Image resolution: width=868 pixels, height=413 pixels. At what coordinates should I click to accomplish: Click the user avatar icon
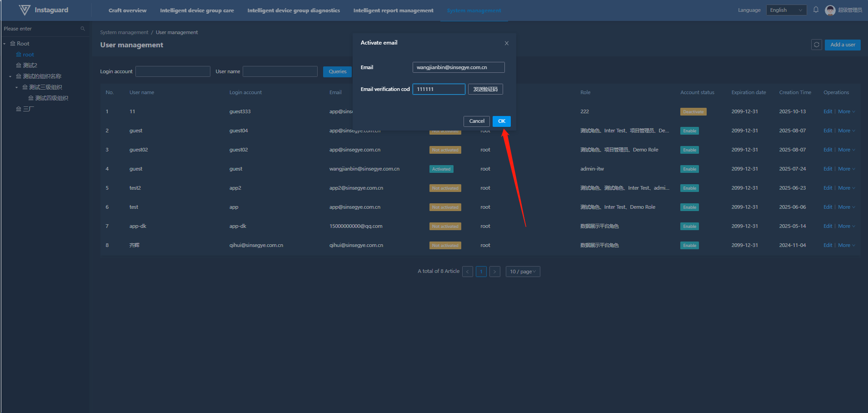coord(830,10)
